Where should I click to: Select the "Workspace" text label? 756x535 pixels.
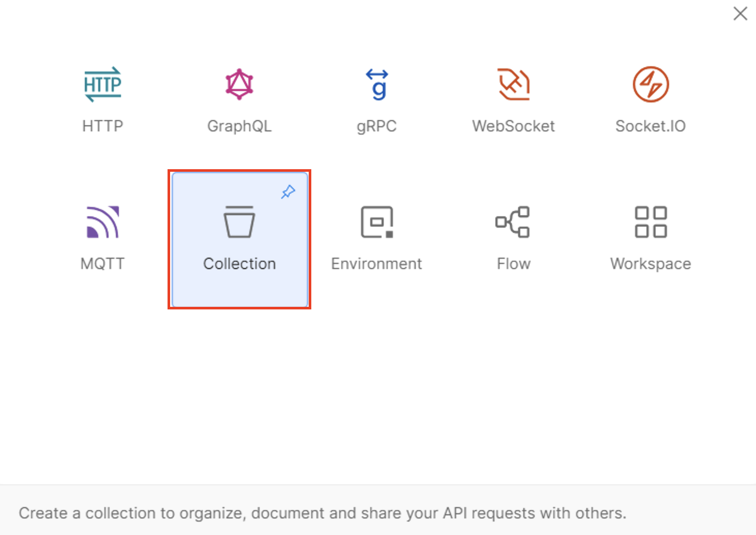pyautogui.click(x=650, y=264)
